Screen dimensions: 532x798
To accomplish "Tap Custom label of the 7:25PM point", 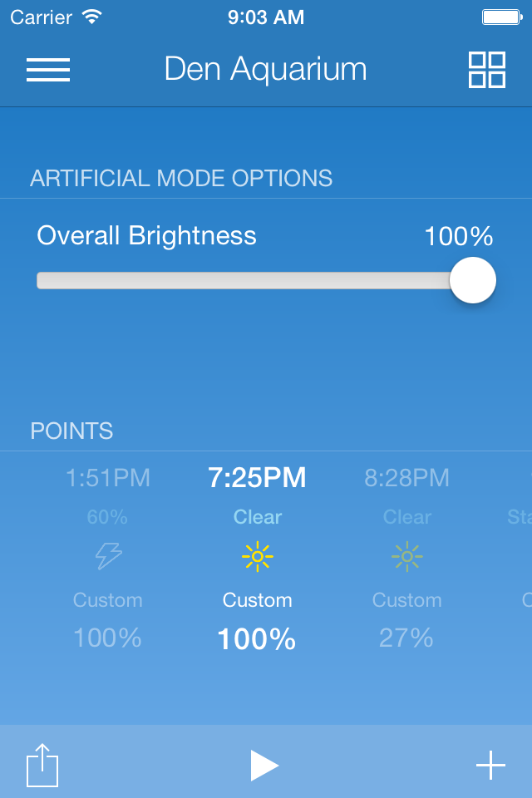I will click(258, 600).
